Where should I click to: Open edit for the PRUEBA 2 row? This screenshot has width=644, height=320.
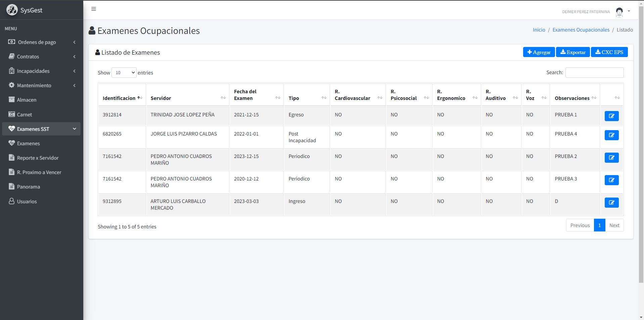(611, 158)
